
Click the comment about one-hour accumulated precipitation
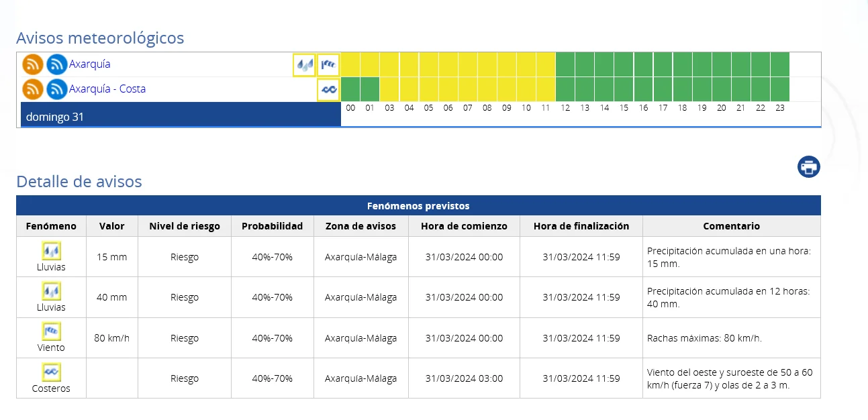point(730,257)
